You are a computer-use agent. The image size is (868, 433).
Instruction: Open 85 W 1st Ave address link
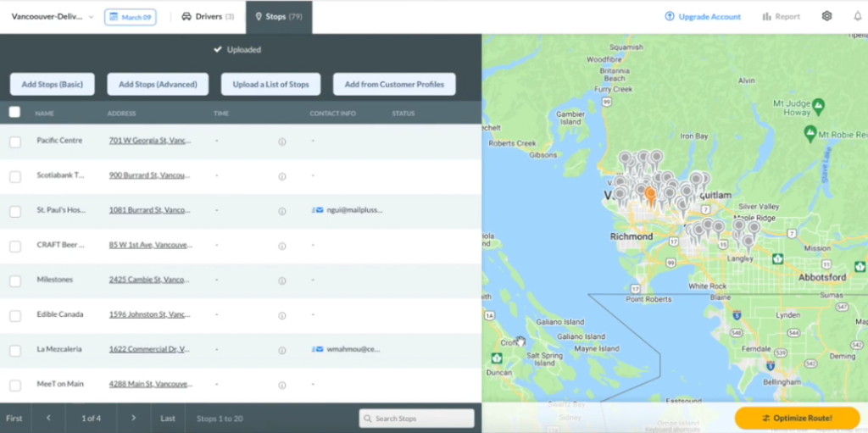(x=151, y=245)
